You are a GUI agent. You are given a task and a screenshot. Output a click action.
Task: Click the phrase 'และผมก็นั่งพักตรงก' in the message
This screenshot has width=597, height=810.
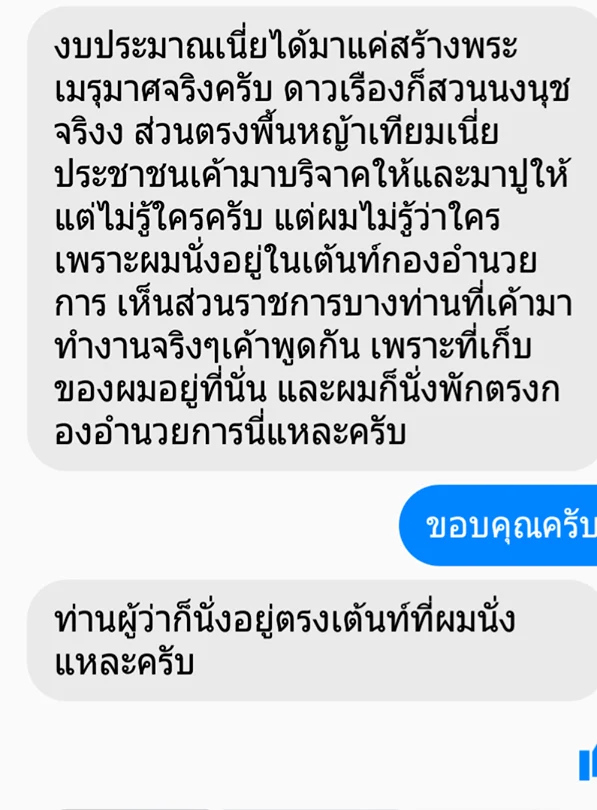(x=419, y=391)
